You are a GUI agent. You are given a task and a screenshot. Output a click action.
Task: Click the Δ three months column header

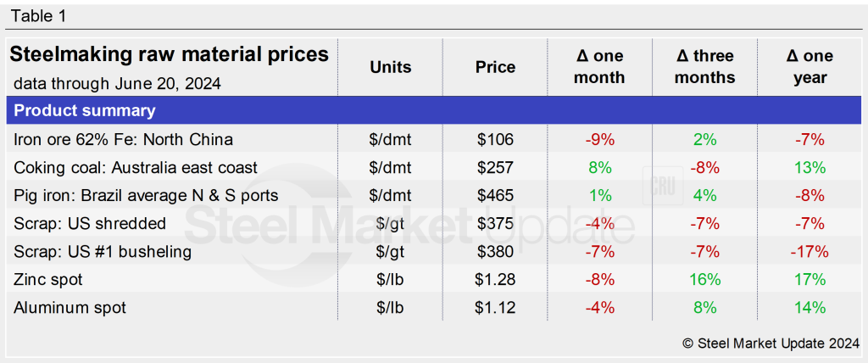(x=705, y=67)
